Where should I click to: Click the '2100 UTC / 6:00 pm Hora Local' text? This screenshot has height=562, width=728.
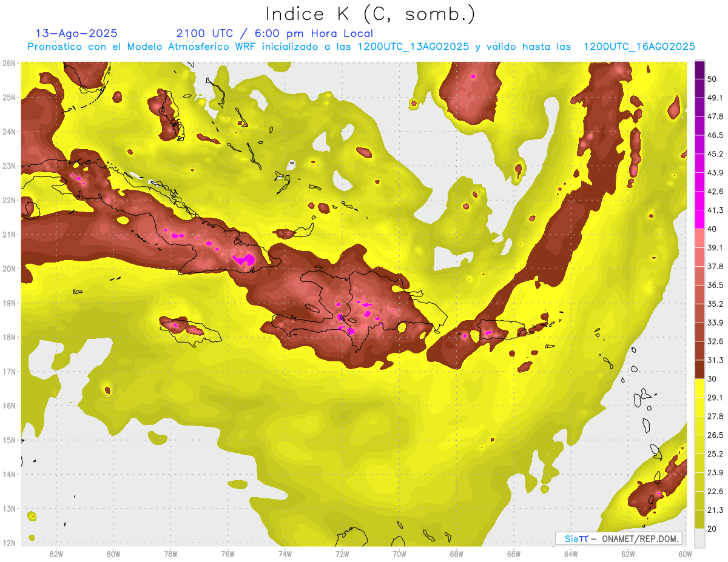275,33
